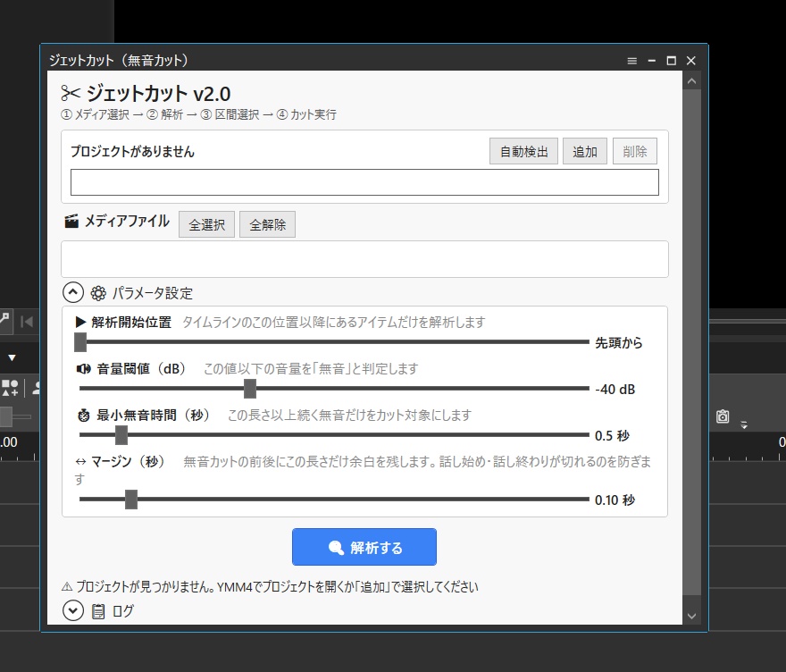Open the ▼ dropdown in the left background panel
786x672 pixels.
point(12,357)
